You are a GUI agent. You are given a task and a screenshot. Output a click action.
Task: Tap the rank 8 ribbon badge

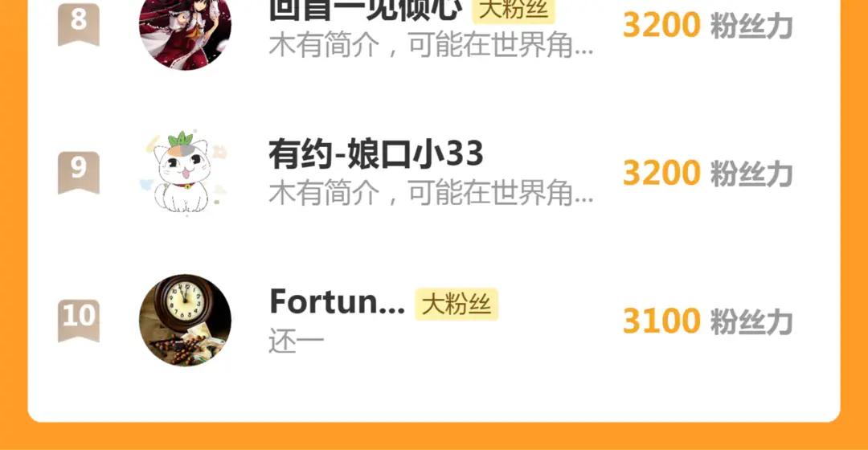coord(79,23)
